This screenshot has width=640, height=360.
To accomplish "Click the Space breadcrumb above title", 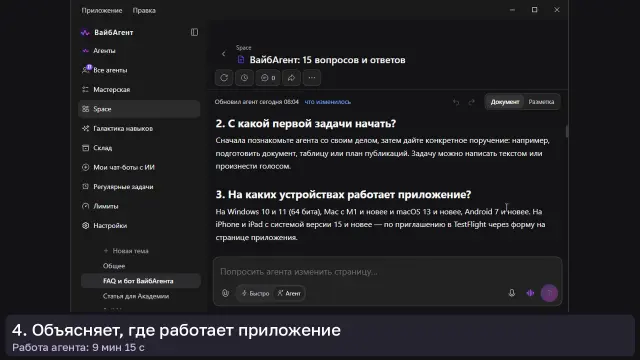I will (x=243, y=48).
